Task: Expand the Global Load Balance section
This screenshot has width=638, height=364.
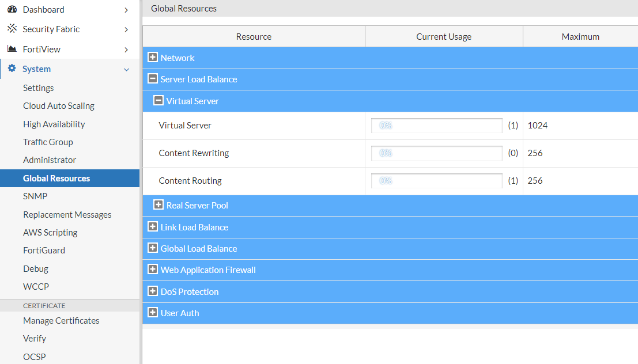Action: (153, 248)
